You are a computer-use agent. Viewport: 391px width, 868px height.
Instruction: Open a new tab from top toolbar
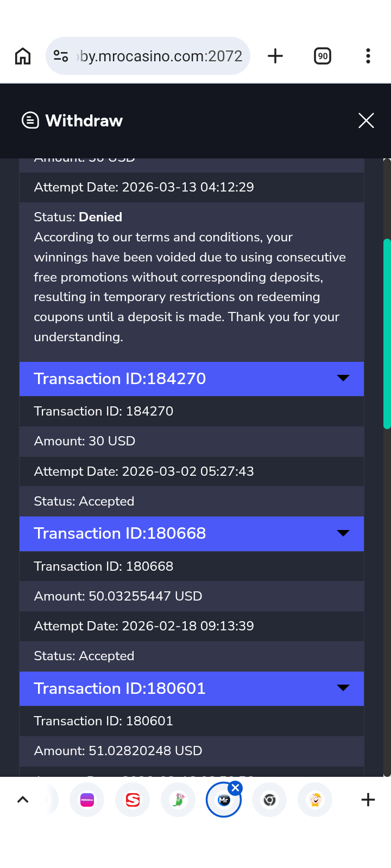(x=275, y=56)
